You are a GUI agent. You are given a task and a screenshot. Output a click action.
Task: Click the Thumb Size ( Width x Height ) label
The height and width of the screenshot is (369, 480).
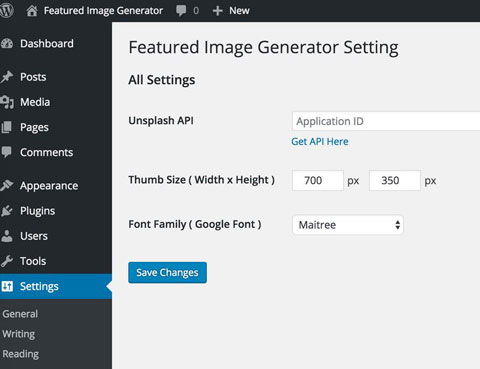point(202,180)
